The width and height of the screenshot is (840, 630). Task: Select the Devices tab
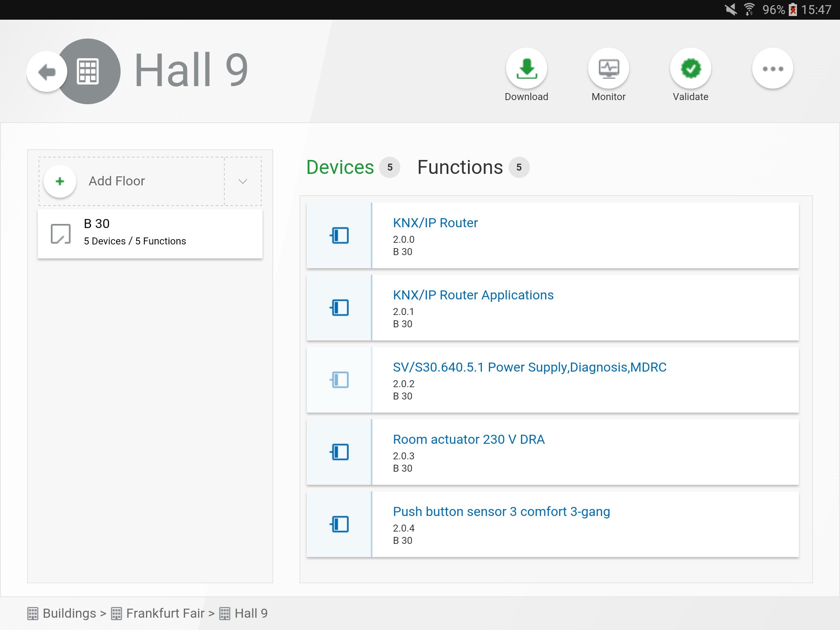click(x=340, y=167)
